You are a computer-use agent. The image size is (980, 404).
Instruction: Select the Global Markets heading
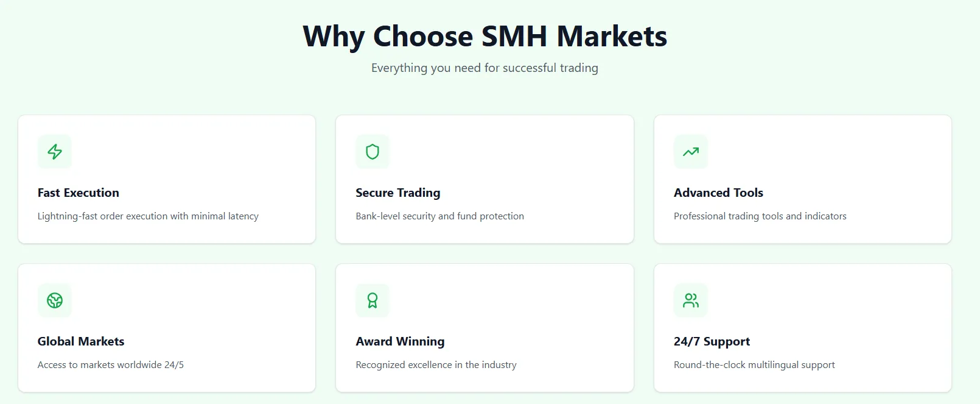tap(81, 341)
